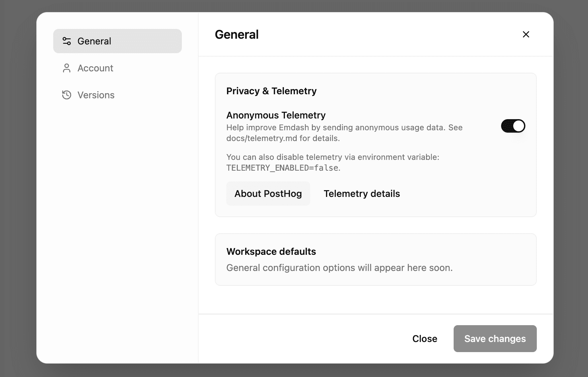The width and height of the screenshot is (588, 377).
Task: Switch the Anonymous Telemetry toggle
Action: [513, 126]
